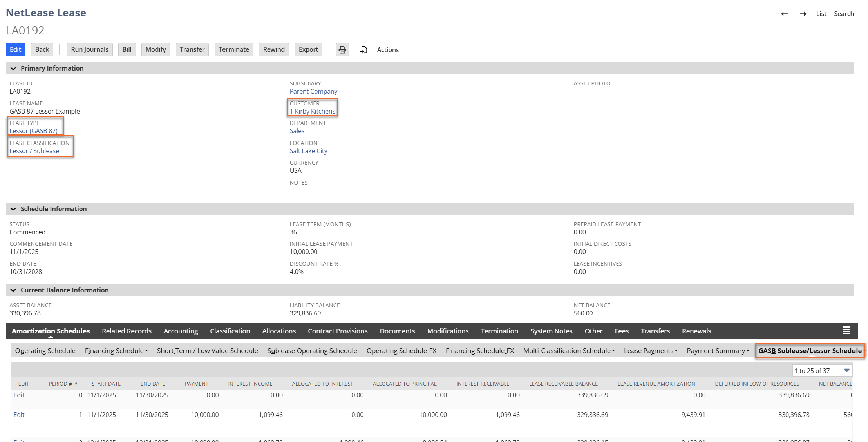Screen dimensions: 868x442
Task: Select the GASB Sublease/Lessor Schedule subtab
Action: click(x=810, y=351)
